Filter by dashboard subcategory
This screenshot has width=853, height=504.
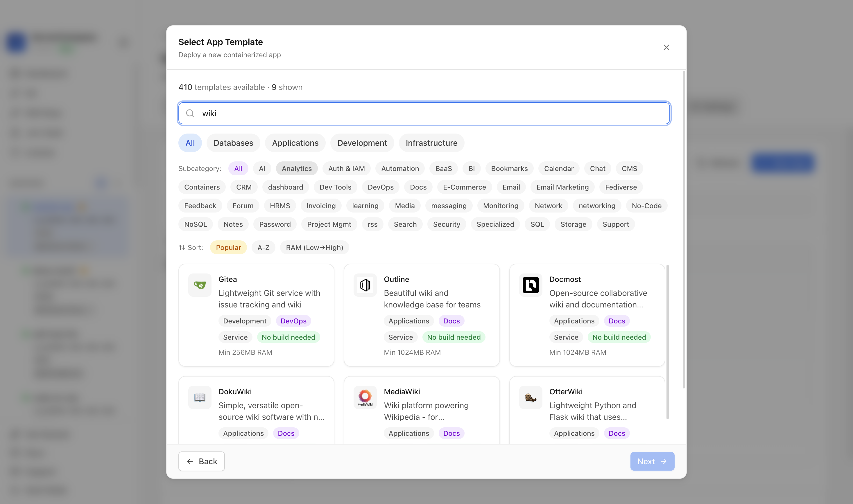tap(286, 187)
